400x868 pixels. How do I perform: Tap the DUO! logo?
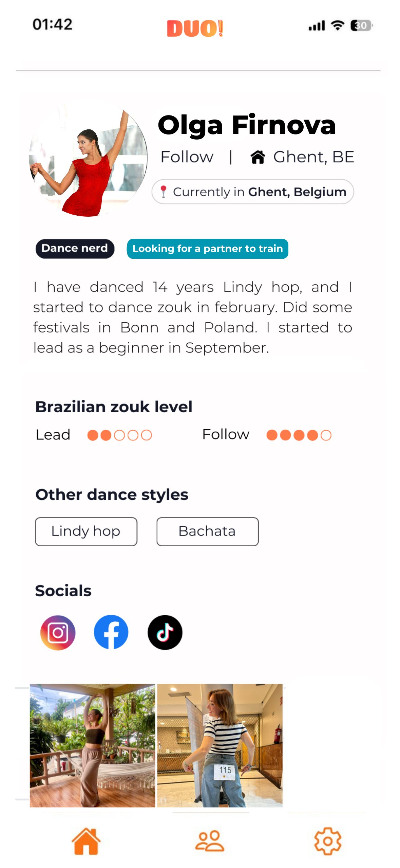click(195, 28)
